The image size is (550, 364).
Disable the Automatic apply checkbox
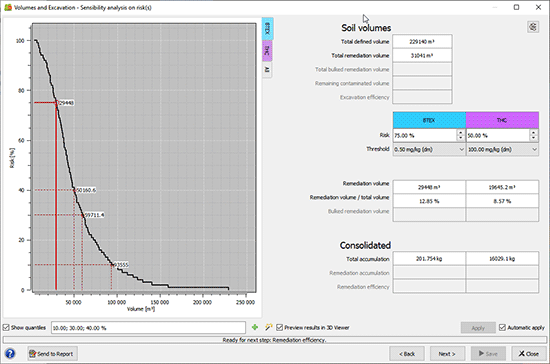click(502, 328)
